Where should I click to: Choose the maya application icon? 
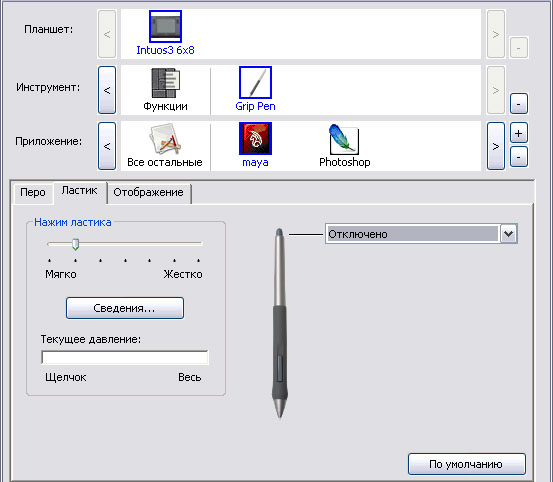point(255,138)
